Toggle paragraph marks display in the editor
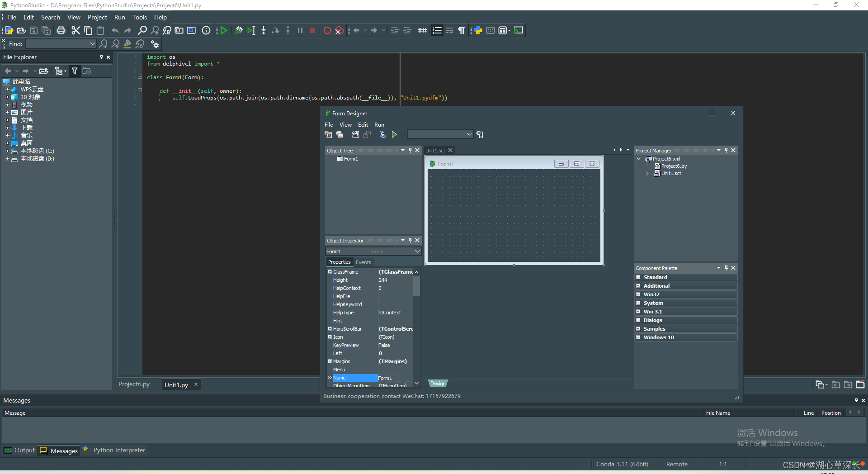868x474 pixels. (461, 30)
